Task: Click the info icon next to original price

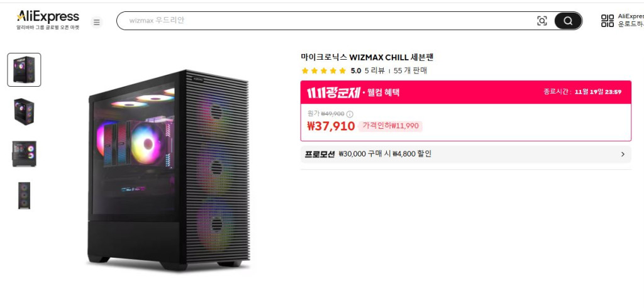Action: tap(350, 114)
